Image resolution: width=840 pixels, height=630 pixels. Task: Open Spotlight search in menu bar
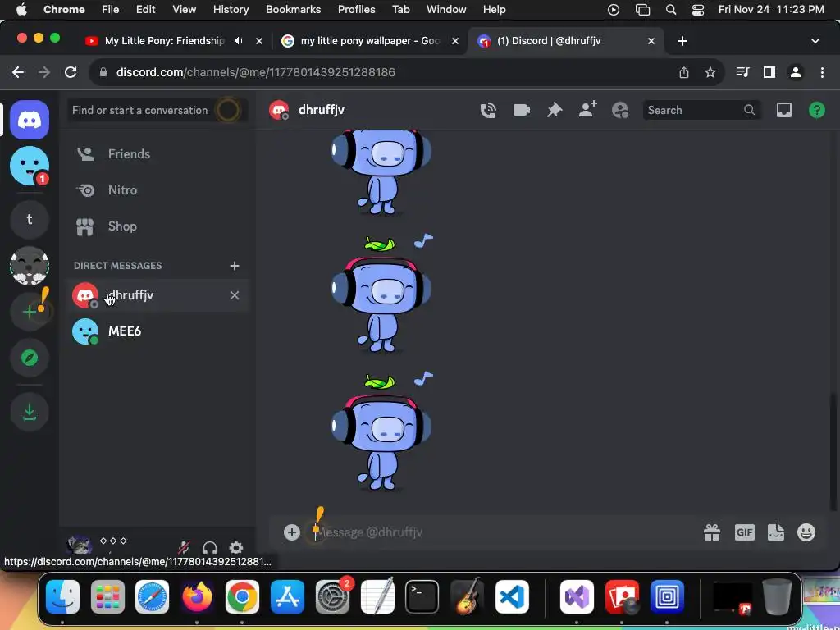click(671, 10)
